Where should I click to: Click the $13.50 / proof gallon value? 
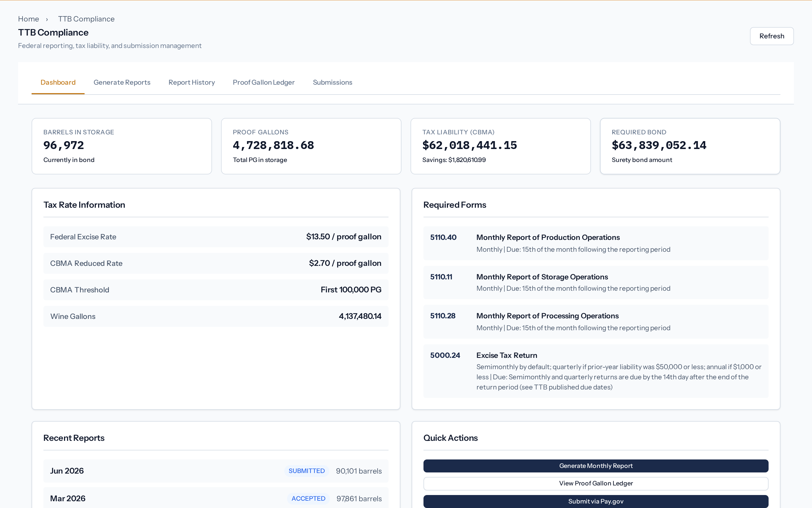coord(344,237)
